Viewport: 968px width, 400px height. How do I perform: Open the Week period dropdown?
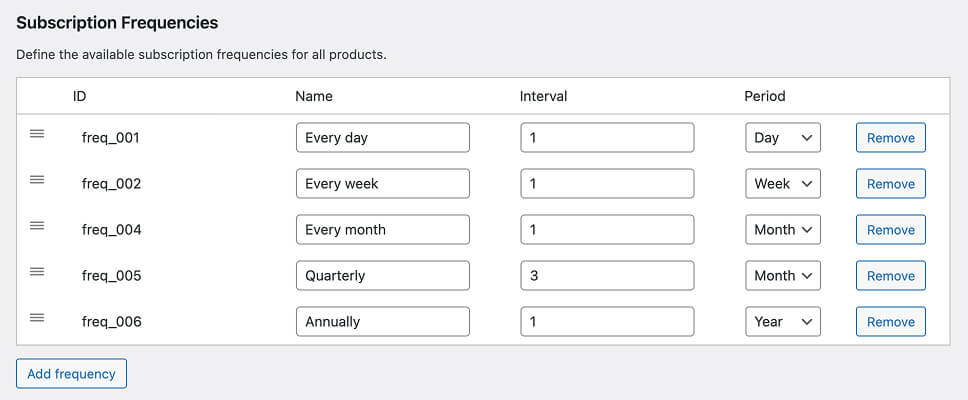point(783,183)
